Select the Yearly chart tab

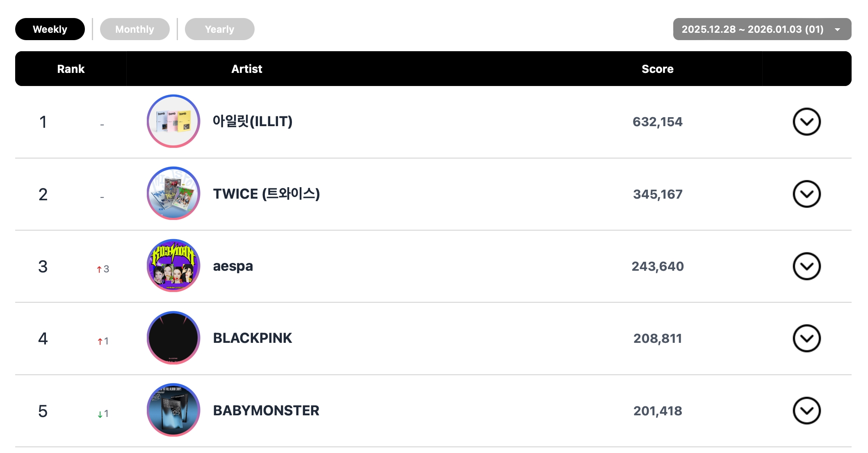[219, 29]
